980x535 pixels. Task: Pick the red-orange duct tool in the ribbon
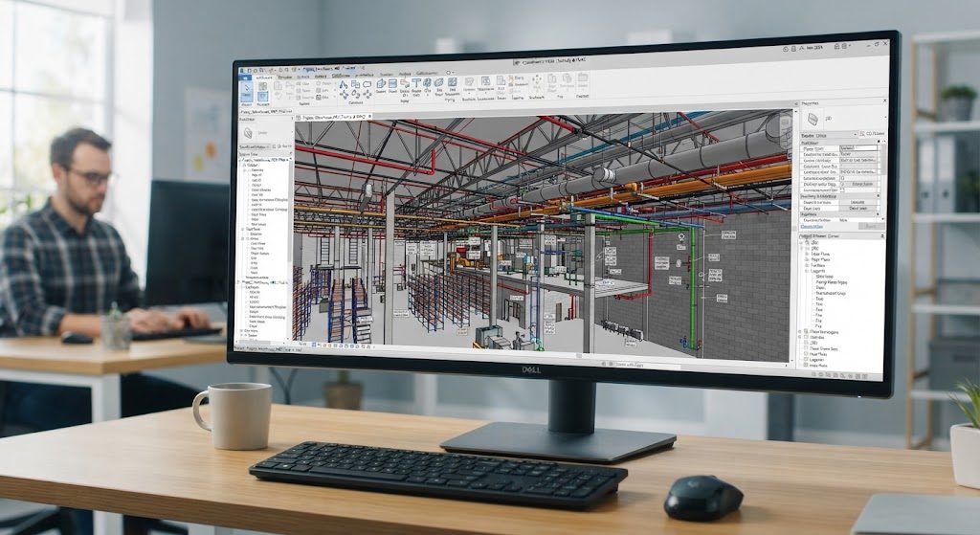pyautogui.click(x=405, y=83)
